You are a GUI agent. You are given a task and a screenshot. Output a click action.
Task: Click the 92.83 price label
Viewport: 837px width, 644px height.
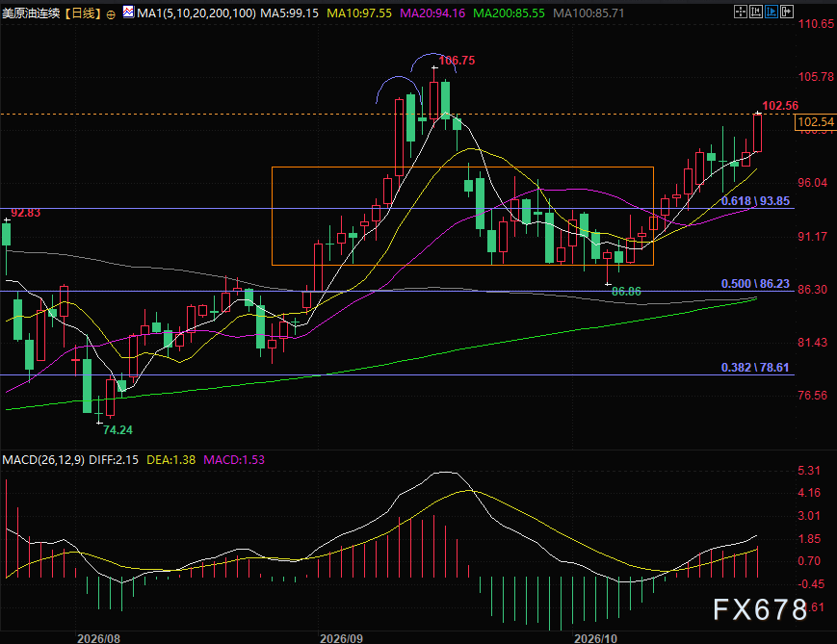26,213
